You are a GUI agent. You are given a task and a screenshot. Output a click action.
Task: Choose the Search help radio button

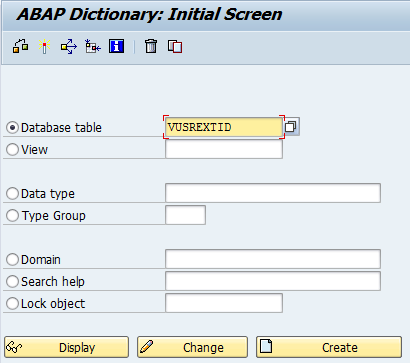pos(12,282)
